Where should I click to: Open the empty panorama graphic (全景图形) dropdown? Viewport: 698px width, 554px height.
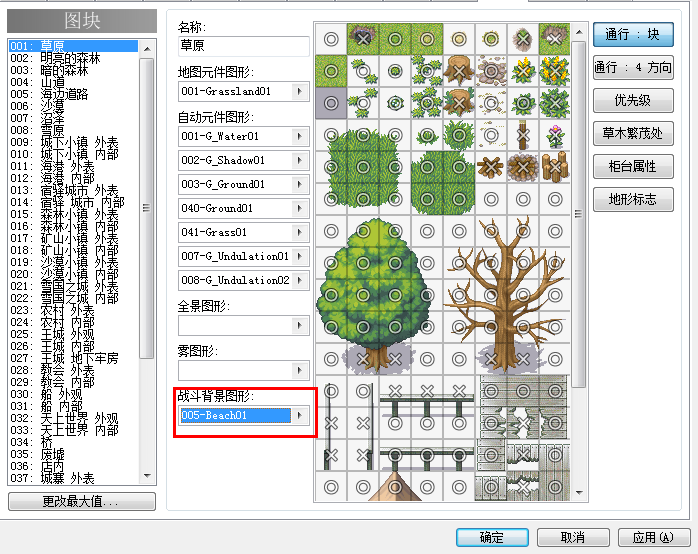point(300,325)
